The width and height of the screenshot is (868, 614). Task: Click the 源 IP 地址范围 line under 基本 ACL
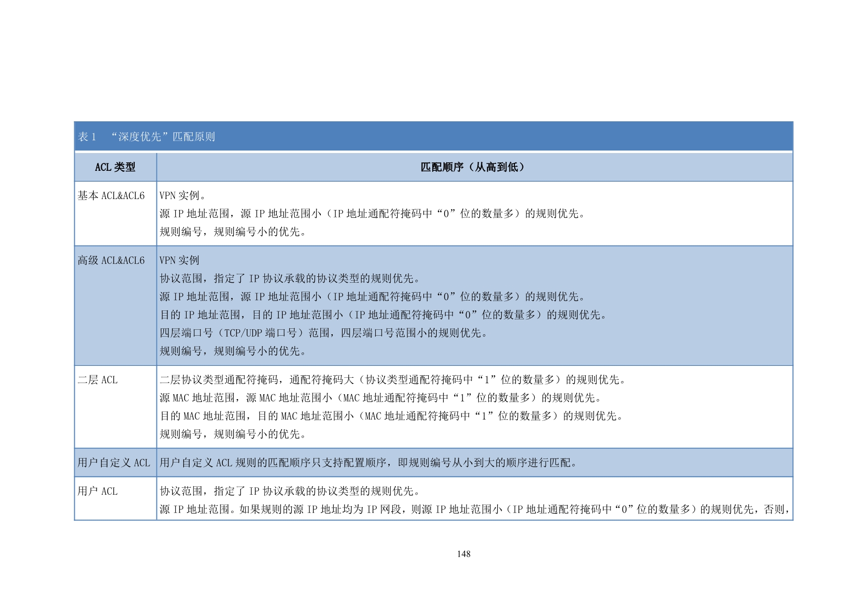point(372,214)
